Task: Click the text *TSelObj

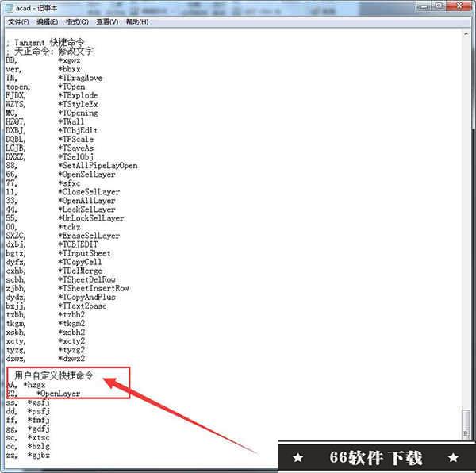Action: (76, 157)
